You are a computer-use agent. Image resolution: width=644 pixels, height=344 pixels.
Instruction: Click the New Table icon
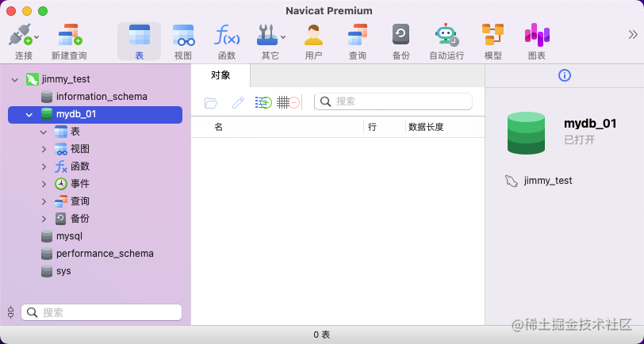coord(263,102)
